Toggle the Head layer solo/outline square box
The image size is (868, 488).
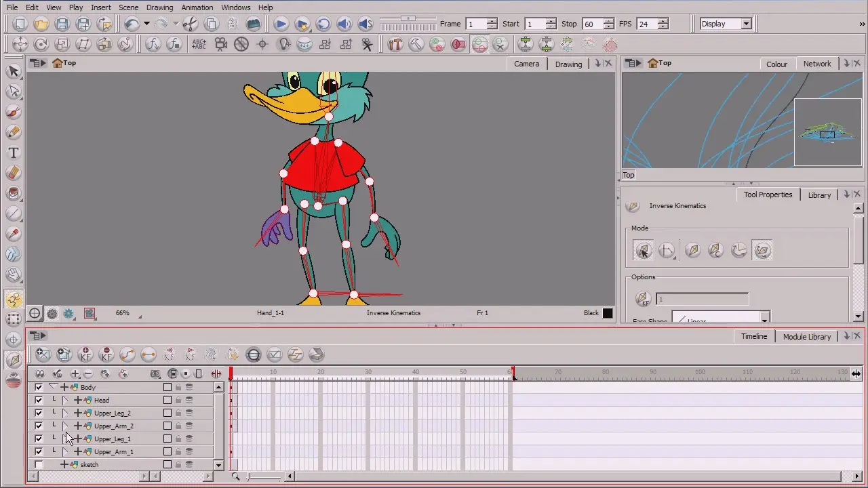click(167, 401)
